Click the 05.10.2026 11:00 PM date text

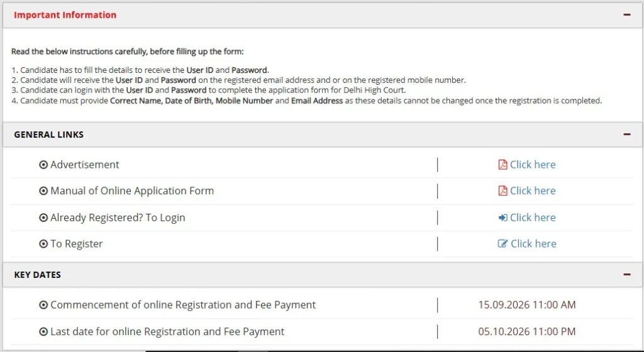[x=527, y=331]
